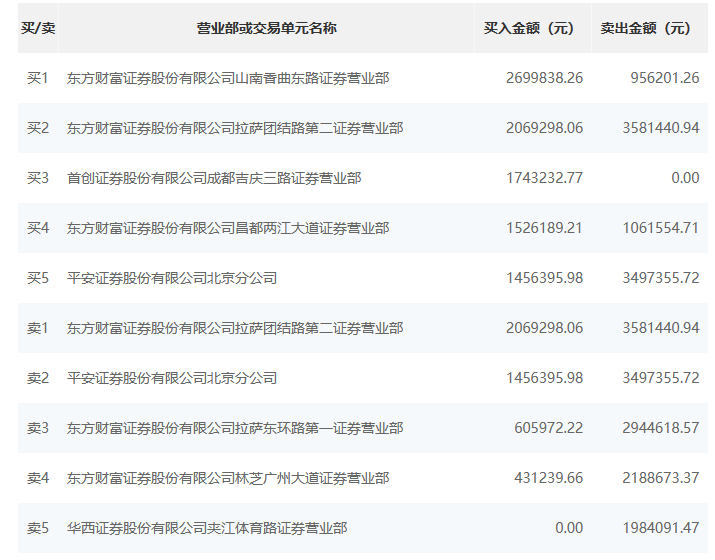Click 首创证券 成都吉庆三路证券营业部 name
The width and height of the screenshot is (715, 560).
[214, 178]
